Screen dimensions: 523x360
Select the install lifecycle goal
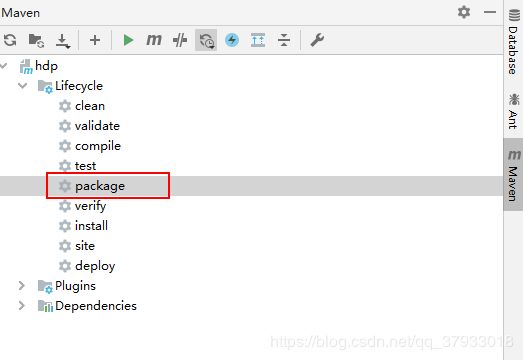[x=91, y=226]
